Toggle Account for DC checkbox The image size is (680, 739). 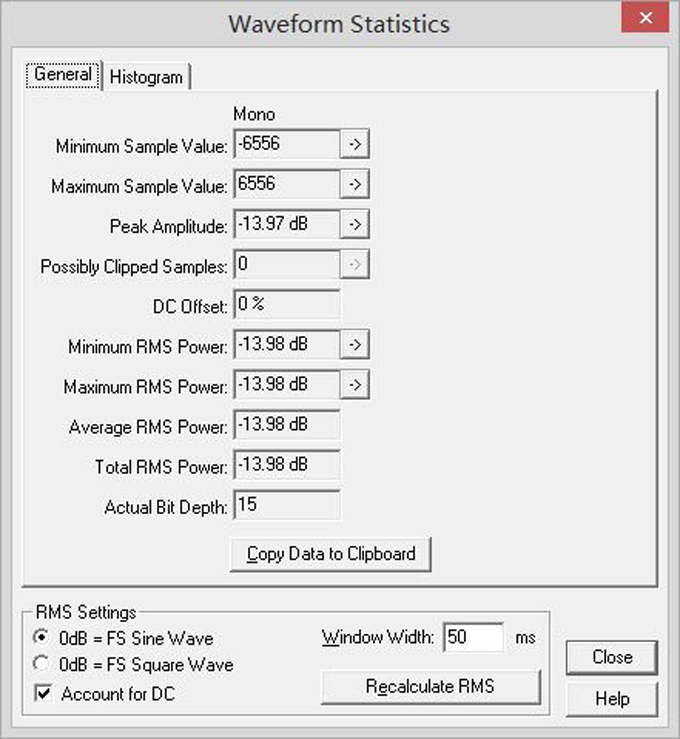pyautogui.click(x=42, y=692)
